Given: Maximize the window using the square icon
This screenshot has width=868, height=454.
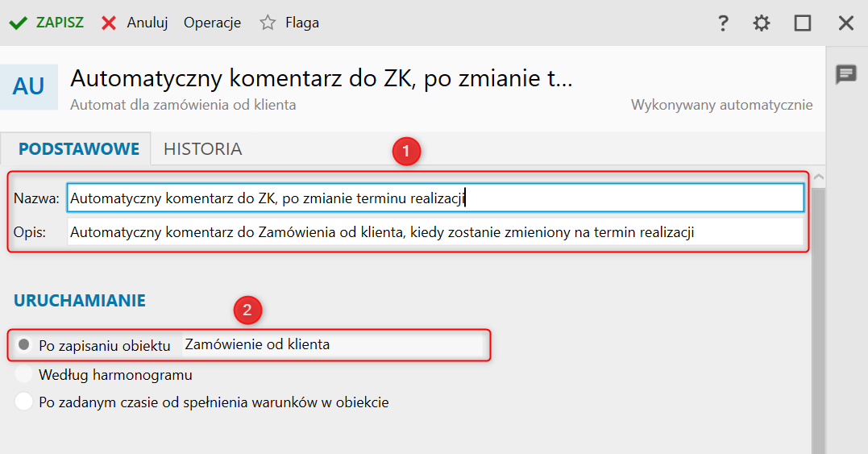Looking at the screenshot, I should click(x=803, y=23).
